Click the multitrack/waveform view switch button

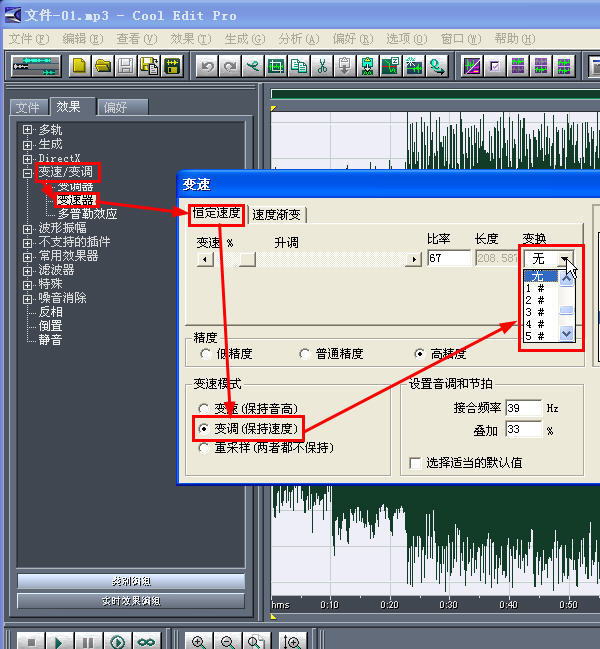36,66
